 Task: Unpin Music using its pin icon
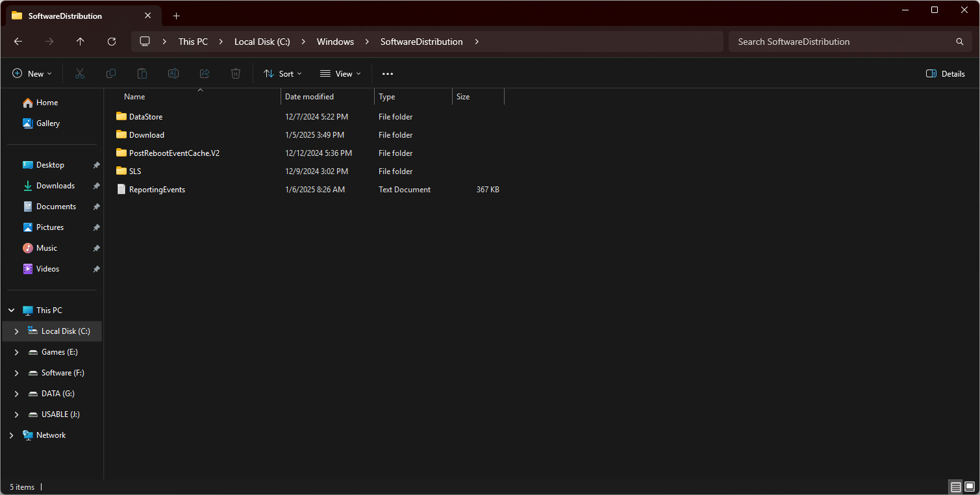coord(96,248)
